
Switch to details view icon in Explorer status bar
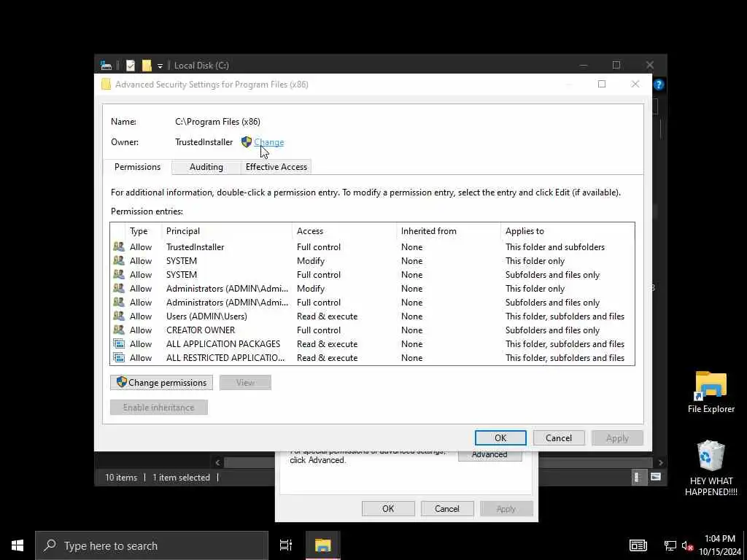pos(638,477)
